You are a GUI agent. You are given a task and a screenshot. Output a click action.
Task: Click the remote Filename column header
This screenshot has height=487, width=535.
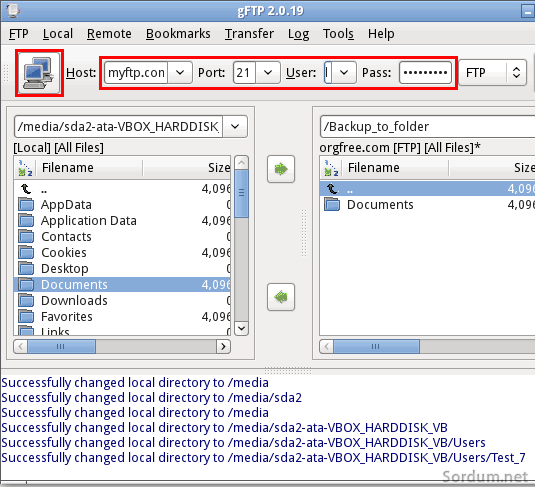click(x=395, y=168)
